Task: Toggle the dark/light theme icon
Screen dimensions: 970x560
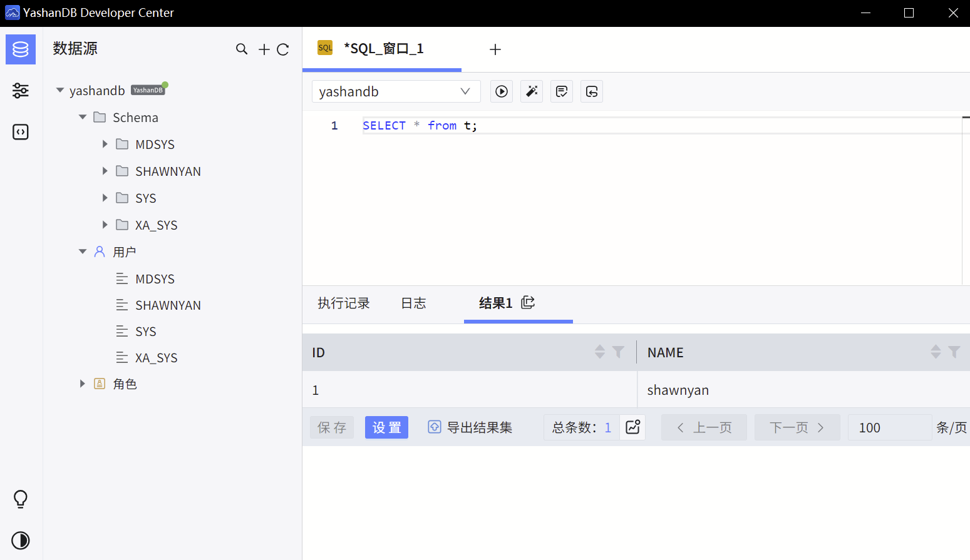Action: 21,541
